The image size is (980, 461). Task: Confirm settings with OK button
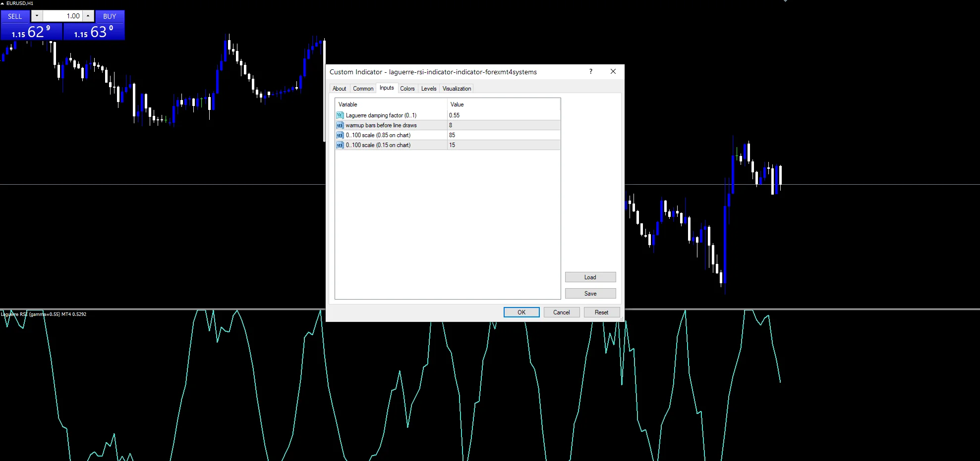coord(521,312)
